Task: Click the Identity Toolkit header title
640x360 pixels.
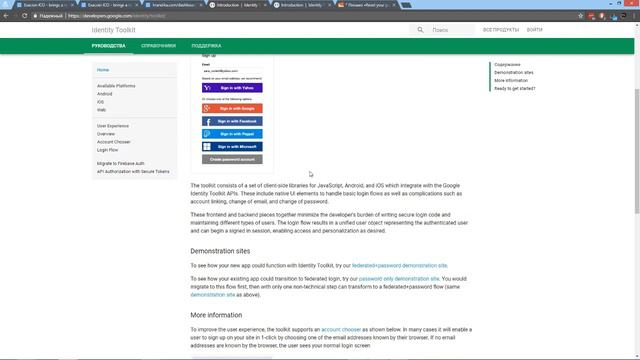Action: pyautogui.click(x=113, y=30)
